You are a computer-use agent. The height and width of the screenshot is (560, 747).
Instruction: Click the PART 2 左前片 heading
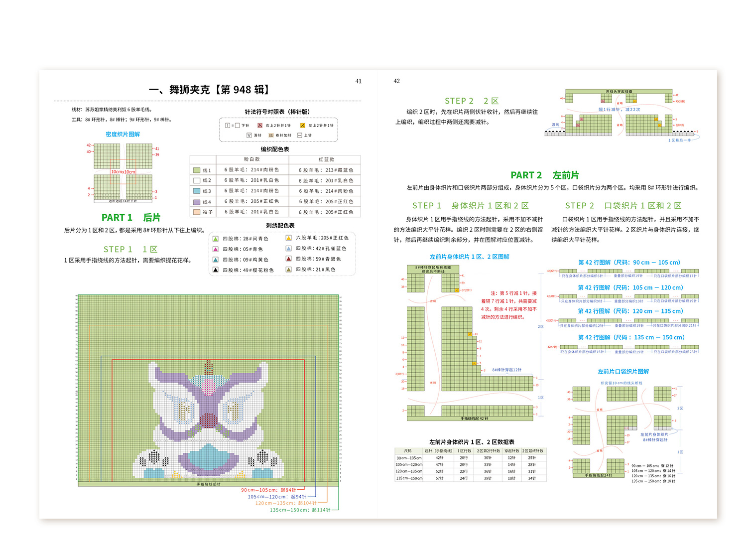pos(545,175)
